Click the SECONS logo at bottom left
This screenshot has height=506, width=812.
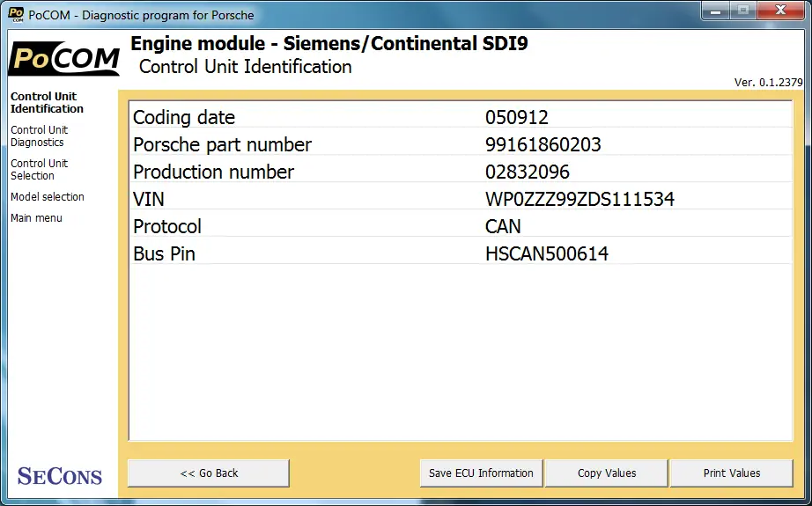pyautogui.click(x=60, y=475)
